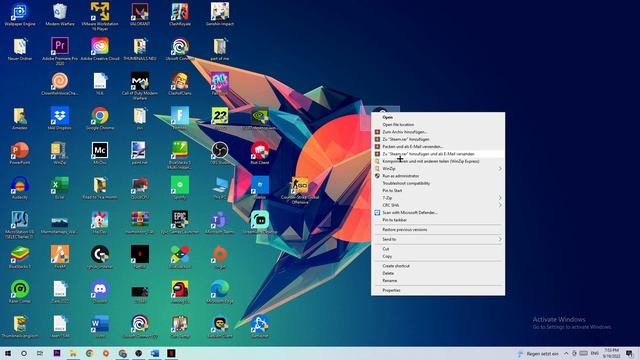Launch Adobe Premiere Pro 2020
The height and width of the screenshot is (360, 640).
tap(60, 51)
